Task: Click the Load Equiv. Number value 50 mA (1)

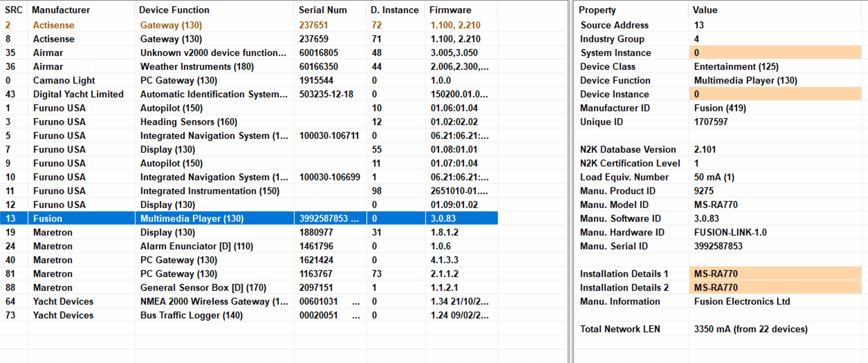Action: coord(714,177)
